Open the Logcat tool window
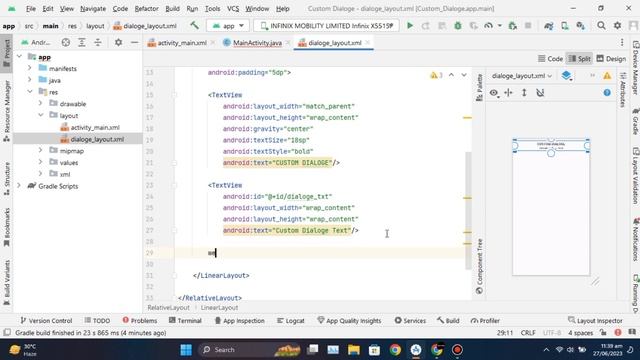The height and width of the screenshot is (360, 640). (291, 321)
